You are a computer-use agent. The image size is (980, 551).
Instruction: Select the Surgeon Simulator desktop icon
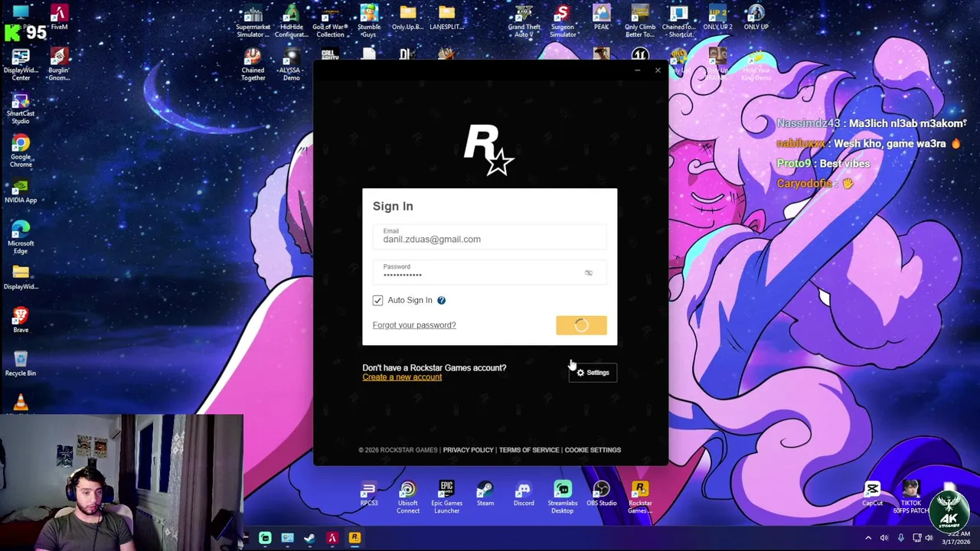[x=563, y=21]
